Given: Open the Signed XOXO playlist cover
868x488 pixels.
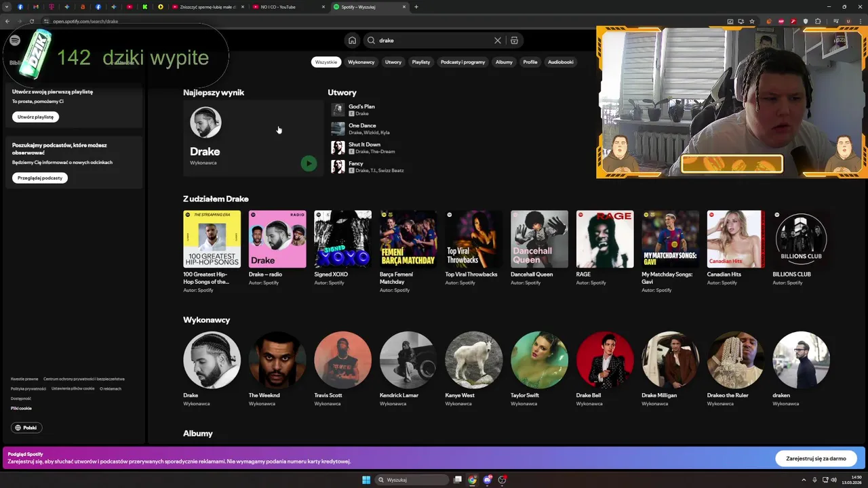Looking at the screenshot, I should point(342,239).
